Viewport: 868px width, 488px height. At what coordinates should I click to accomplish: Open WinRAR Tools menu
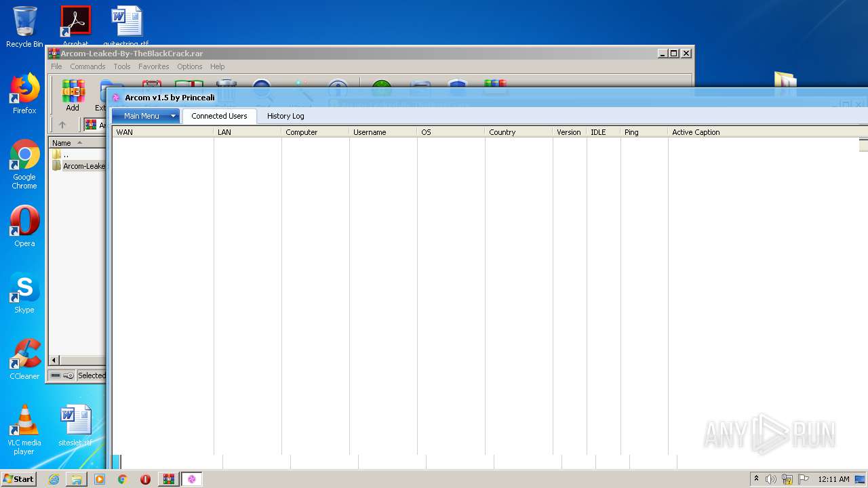tap(122, 66)
